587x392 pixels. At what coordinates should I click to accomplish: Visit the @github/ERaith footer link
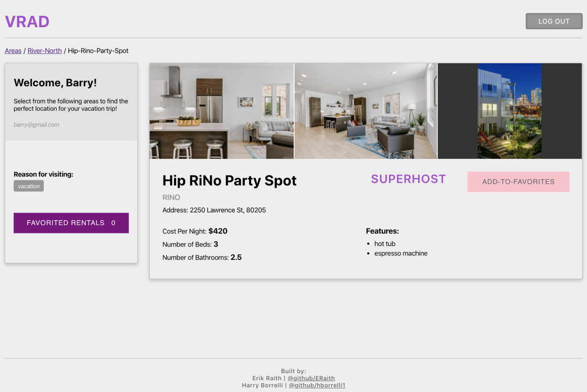click(x=311, y=378)
